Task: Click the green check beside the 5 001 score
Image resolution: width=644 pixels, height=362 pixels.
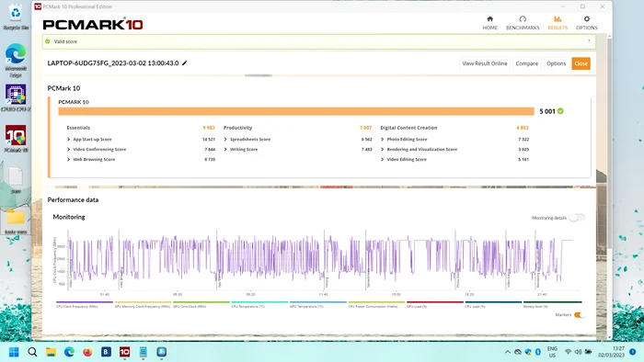Action: click(560, 111)
